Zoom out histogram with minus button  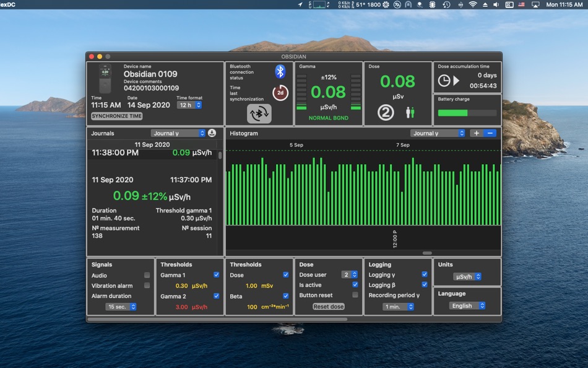(490, 133)
